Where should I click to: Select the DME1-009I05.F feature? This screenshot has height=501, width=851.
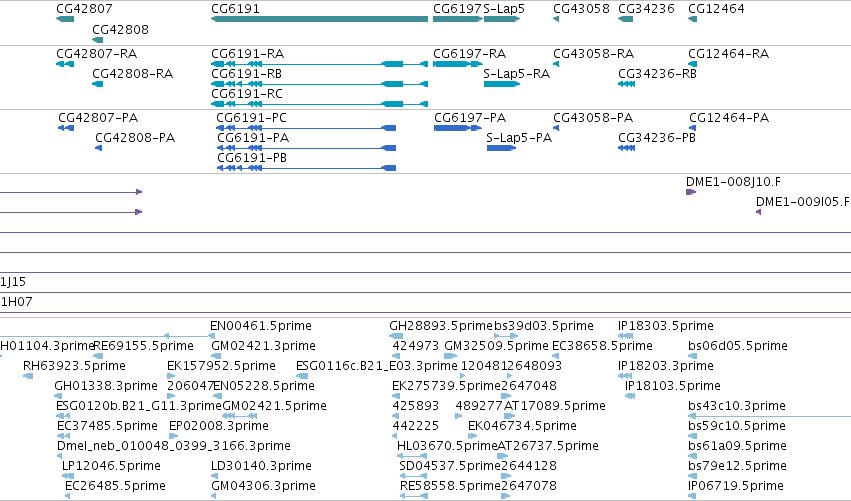[759, 212]
